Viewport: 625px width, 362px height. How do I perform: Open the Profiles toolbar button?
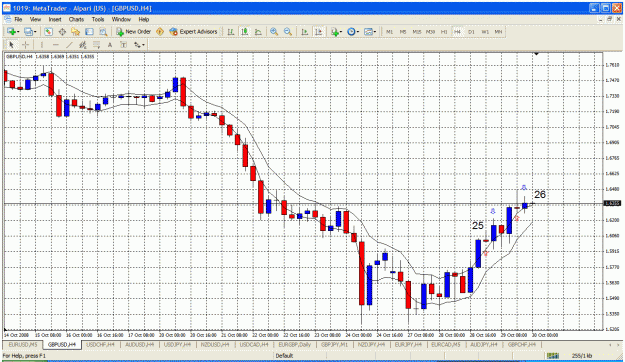coord(28,31)
